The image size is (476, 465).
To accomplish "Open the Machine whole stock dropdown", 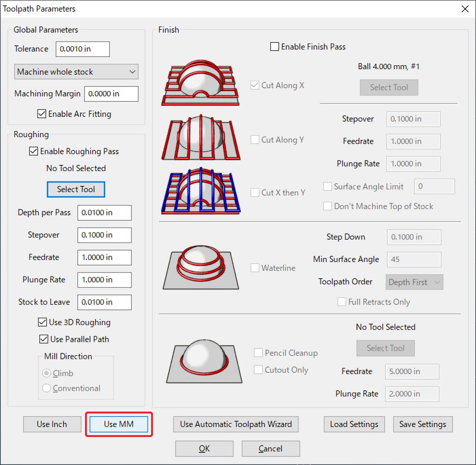I will pos(76,72).
